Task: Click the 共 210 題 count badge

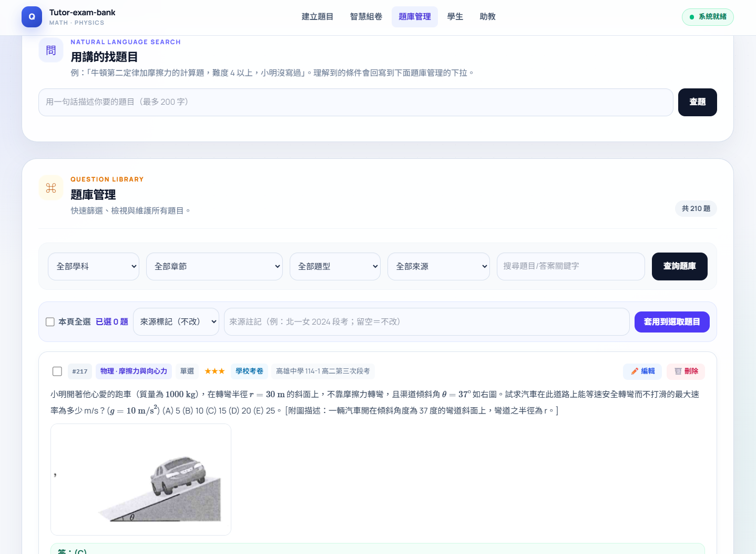Action: [696, 209]
